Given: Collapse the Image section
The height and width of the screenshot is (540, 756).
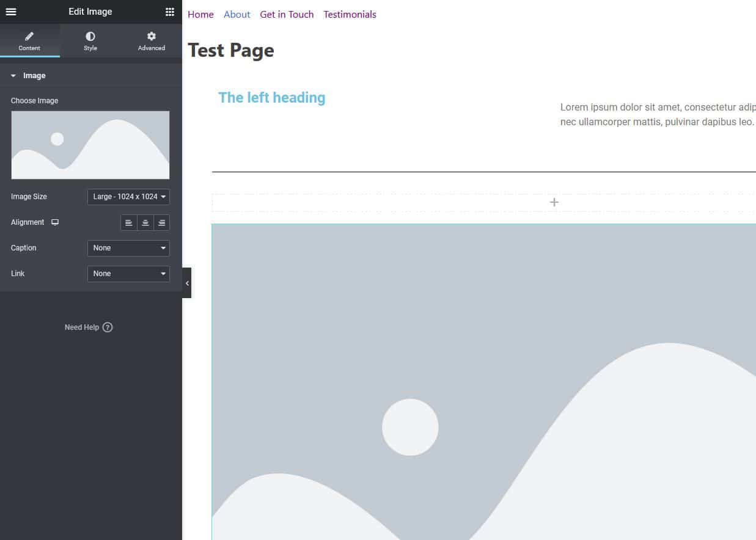Looking at the screenshot, I should coord(13,76).
